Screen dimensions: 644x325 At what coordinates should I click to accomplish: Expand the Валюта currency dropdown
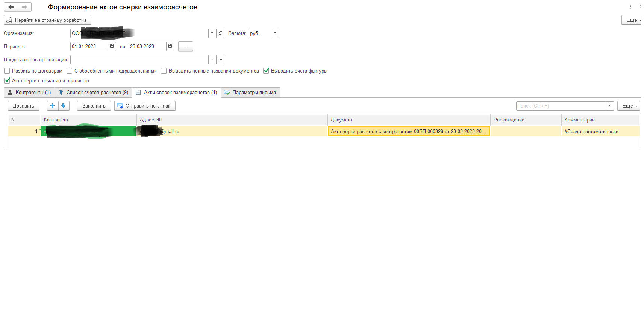point(275,33)
